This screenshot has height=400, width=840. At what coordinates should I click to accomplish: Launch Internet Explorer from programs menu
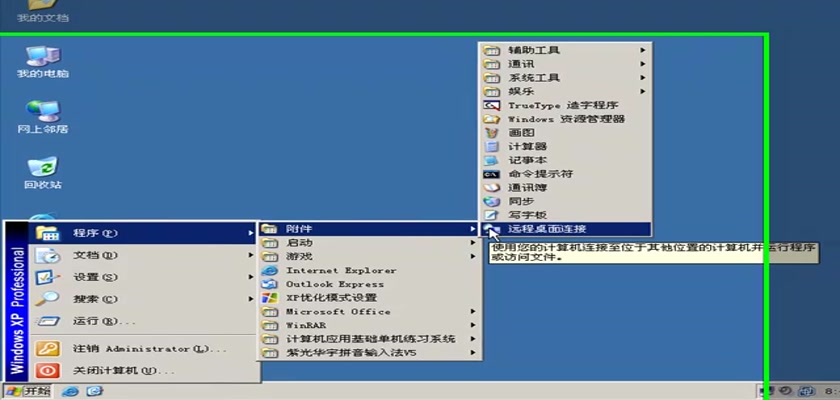pos(370,270)
